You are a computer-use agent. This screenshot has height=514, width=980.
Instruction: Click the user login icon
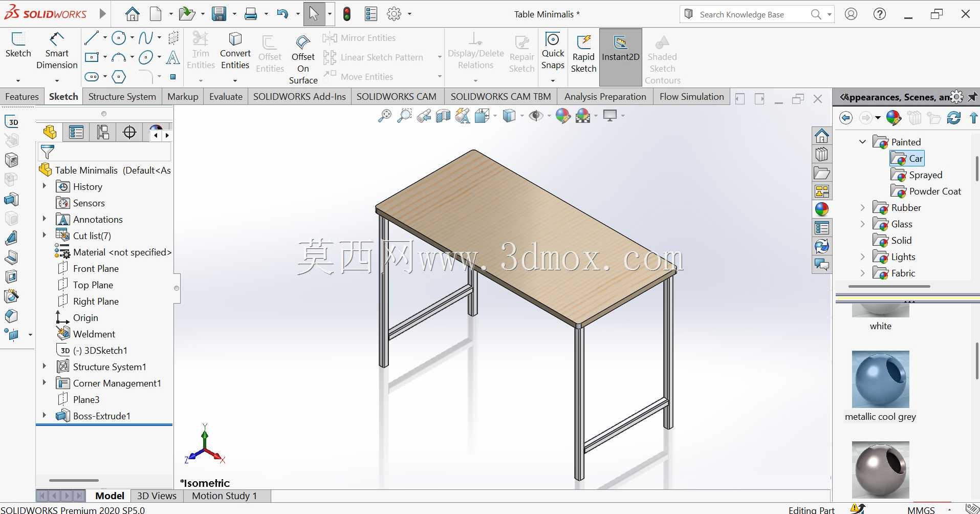pos(851,14)
